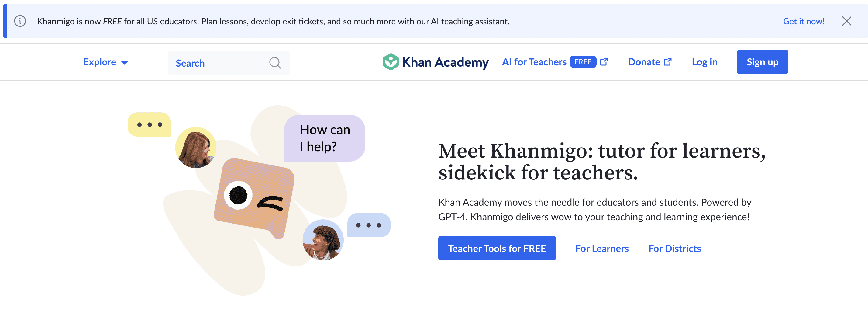868x317 pixels.
Task: Click the Khan Academy leaf logo
Action: [391, 62]
